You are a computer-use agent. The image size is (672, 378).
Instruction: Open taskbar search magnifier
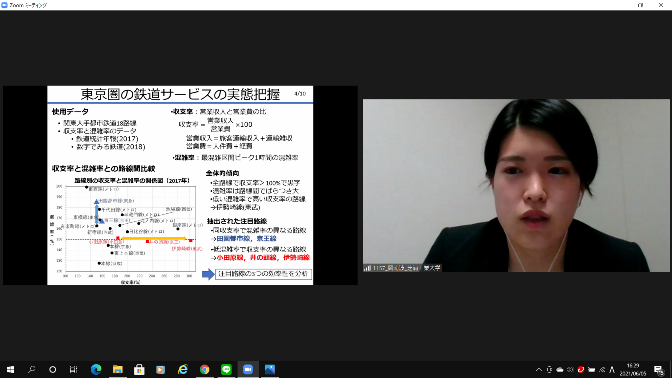tap(32, 369)
